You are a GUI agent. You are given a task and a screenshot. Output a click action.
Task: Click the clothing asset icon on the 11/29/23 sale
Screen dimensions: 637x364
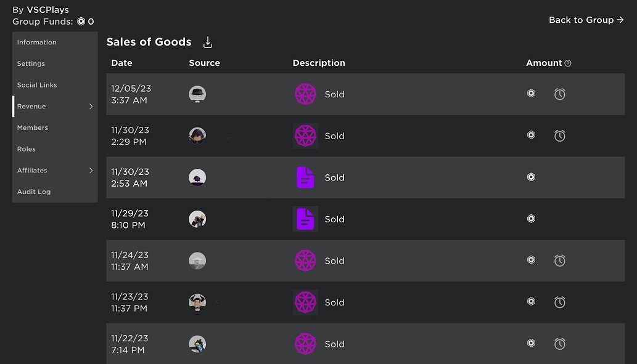[305, 219]
